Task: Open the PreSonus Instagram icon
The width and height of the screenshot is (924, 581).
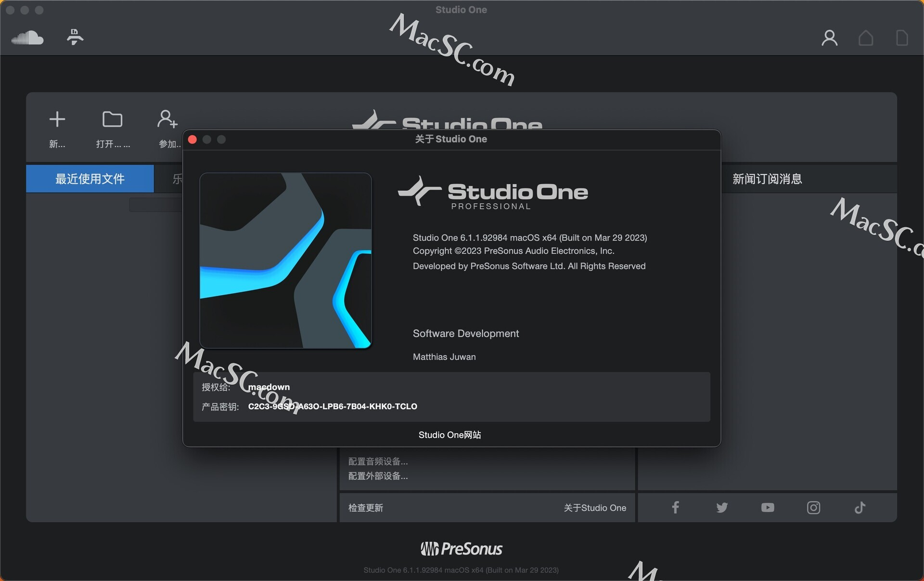Action: [814, 507]
